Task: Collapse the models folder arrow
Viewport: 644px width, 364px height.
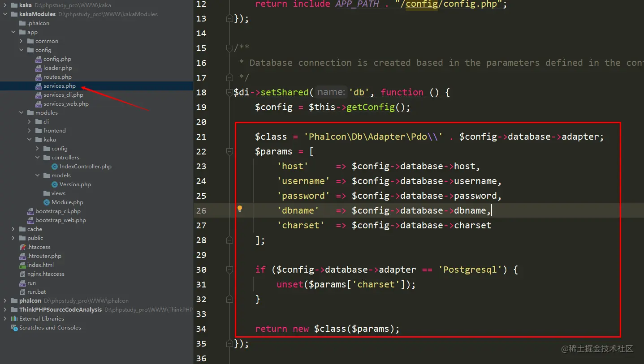Action: (x=37, y=176)
